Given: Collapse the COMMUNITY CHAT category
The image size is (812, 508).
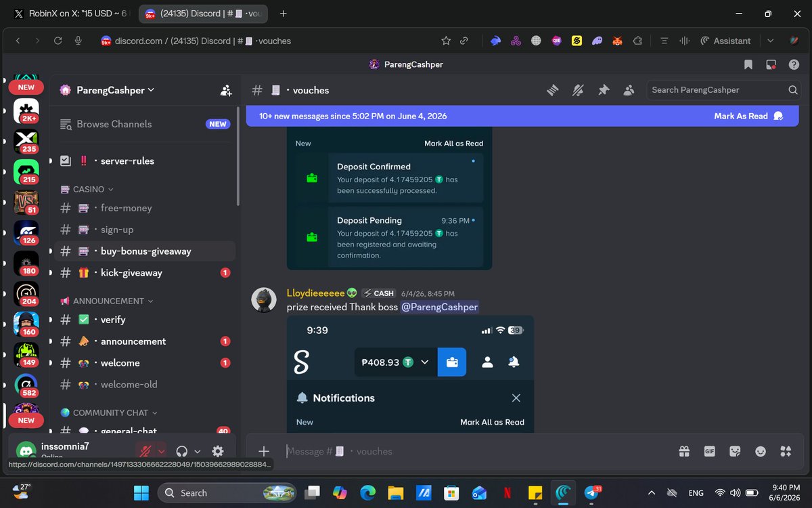Looking at the screenshot, I should pos(108,412).
